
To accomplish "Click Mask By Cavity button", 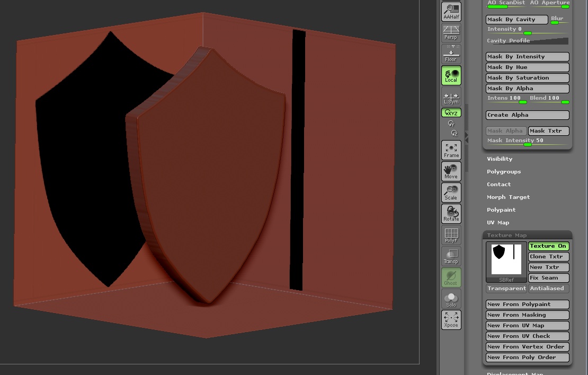I will tap(516, 20).
